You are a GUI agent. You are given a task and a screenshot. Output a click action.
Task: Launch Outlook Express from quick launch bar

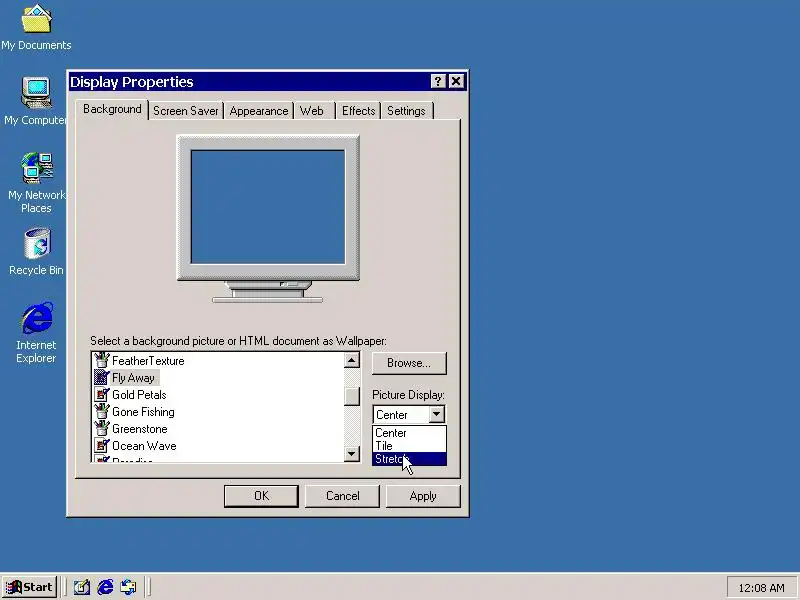point(128,587)
